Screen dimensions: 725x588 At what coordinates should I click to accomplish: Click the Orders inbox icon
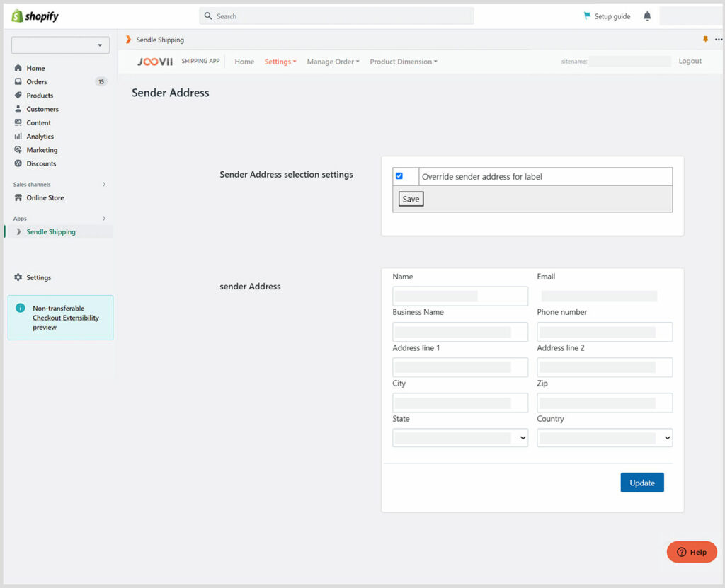click(18, 81)
